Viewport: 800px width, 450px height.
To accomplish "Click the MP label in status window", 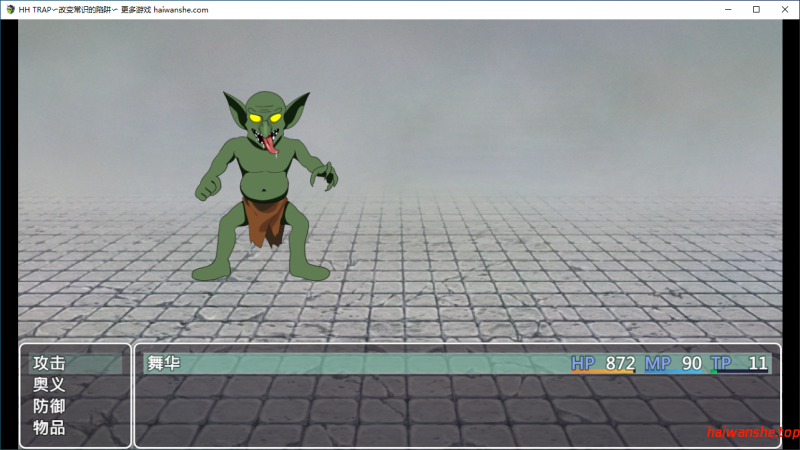I will pyautogui.click(x=657, y=363).
